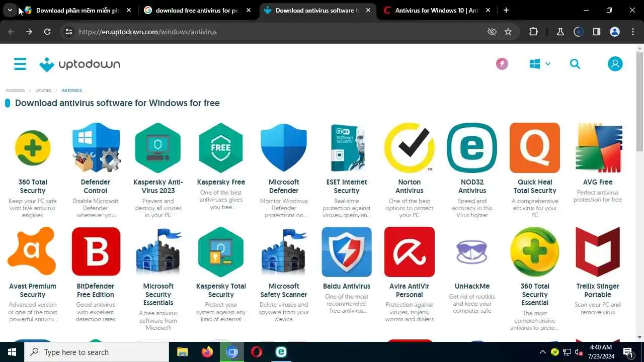Screen dimensions: 644x362
Task: Open the Defender Control app icon
Action: (x=96, y=148)
